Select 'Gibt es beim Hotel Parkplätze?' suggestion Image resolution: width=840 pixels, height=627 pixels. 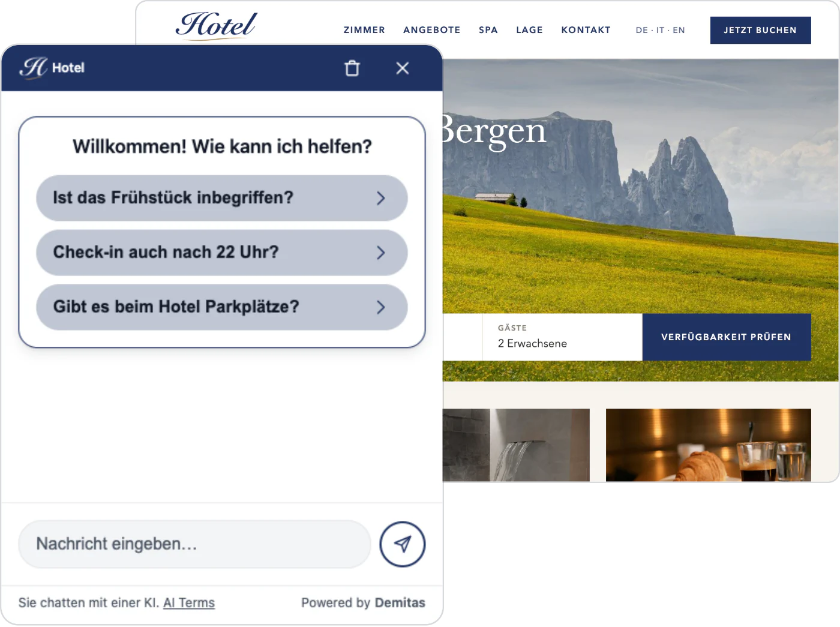[222, 307]
